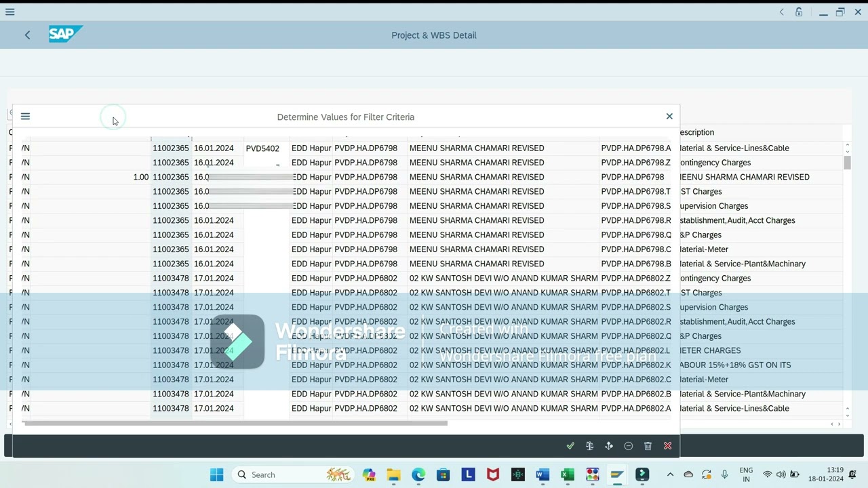The width and height of the screenshot is (868, 488).
Task: Open the main SAP hamburger menu at top-left
Action: [x=9, y=12]
